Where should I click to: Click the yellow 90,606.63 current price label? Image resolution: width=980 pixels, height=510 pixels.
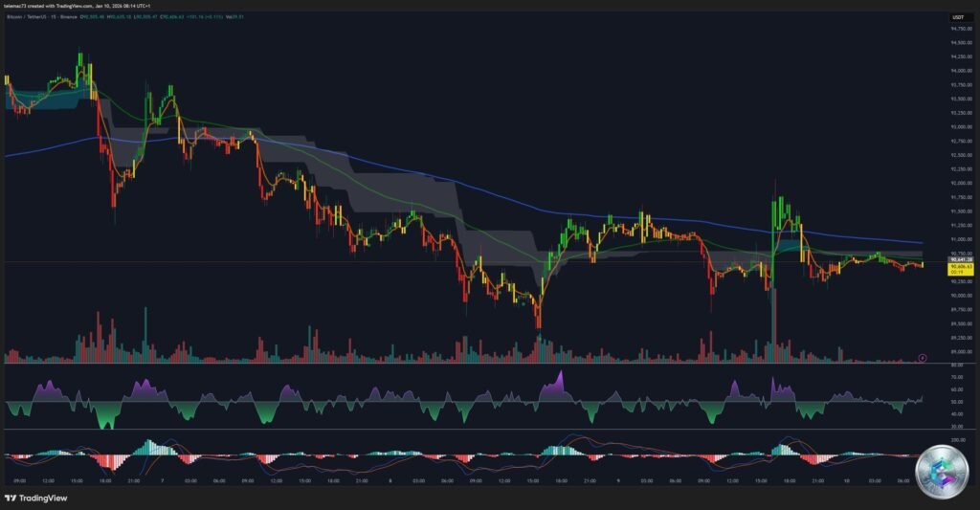click(x=961, y=266)
